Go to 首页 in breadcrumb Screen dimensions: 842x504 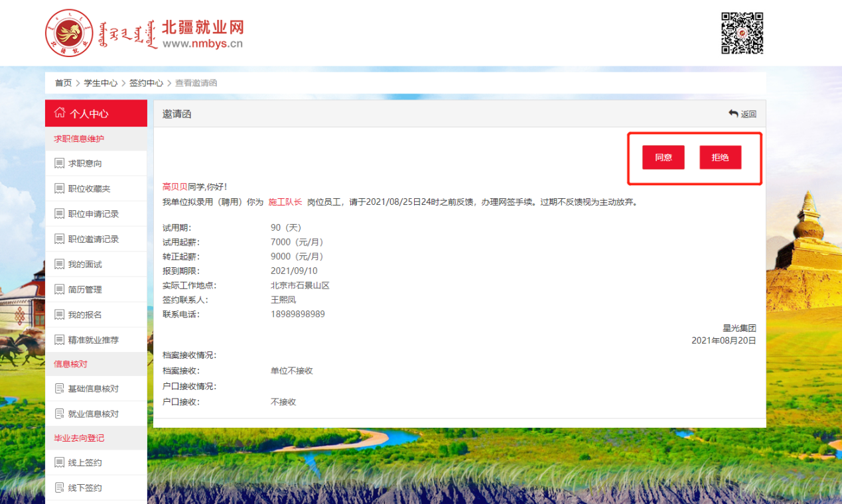coord(63,83)
